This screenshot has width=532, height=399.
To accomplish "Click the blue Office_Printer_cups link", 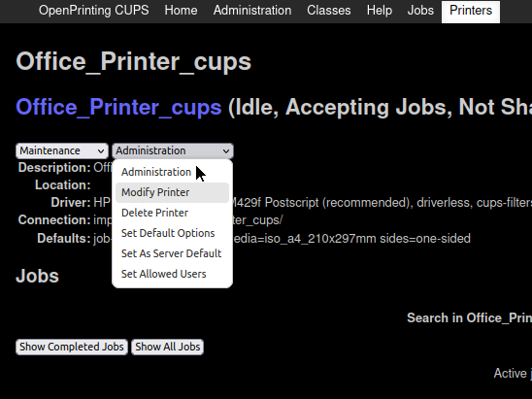I will coord(118,107).
